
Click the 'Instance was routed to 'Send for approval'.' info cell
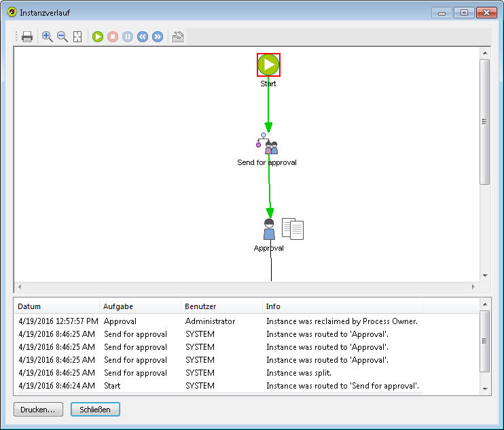click(x=342, y=386)
